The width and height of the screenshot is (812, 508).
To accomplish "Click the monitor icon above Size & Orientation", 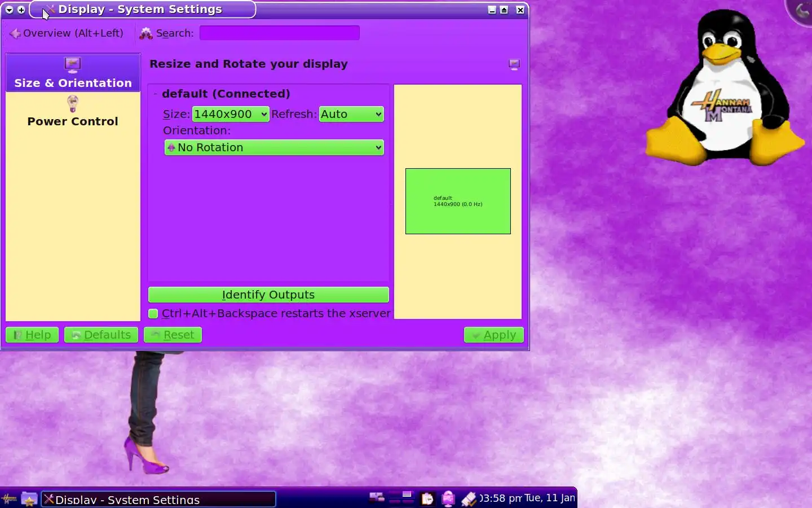I will coord(73,65).
